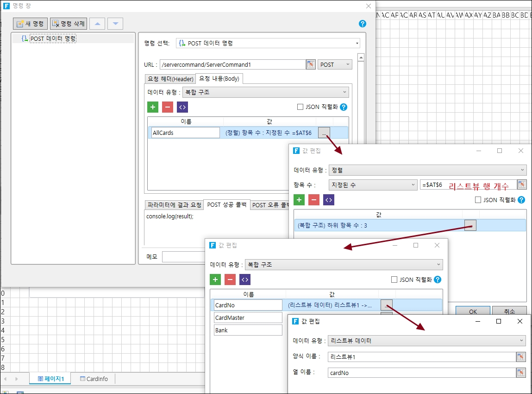
Task: Click green add button in request body panel
Action: click(x=153, y=107)
